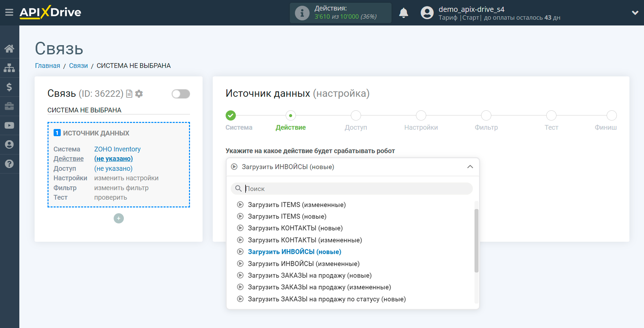
Task: Click the actions usage counter 3'610 из 10'000
Action: pyautogui.click(x=345, y=17)
